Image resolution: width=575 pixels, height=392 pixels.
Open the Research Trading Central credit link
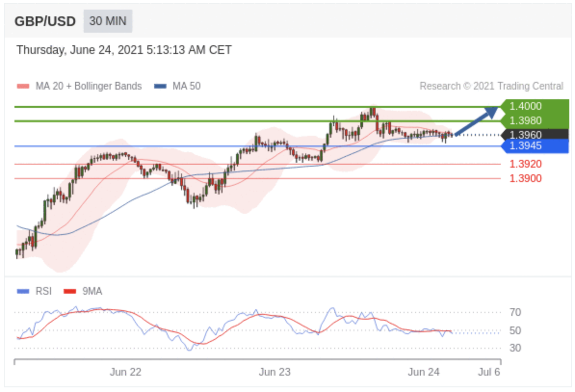(491, 86)
